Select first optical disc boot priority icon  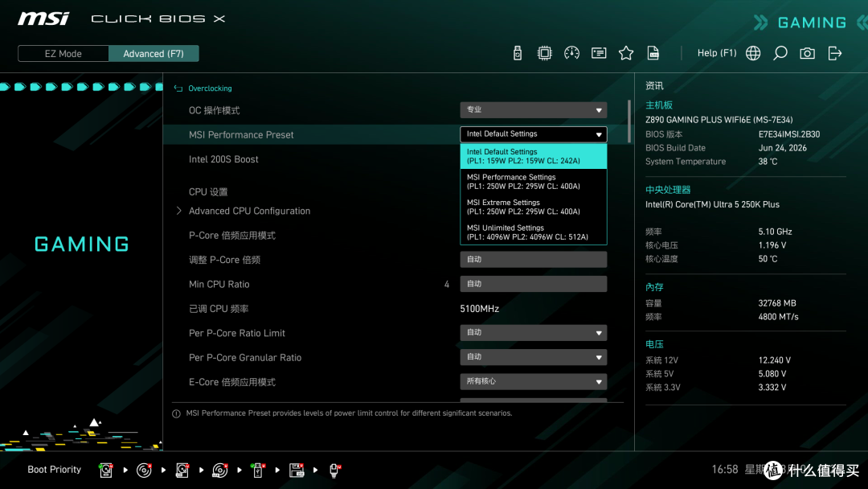coord(144,471)
